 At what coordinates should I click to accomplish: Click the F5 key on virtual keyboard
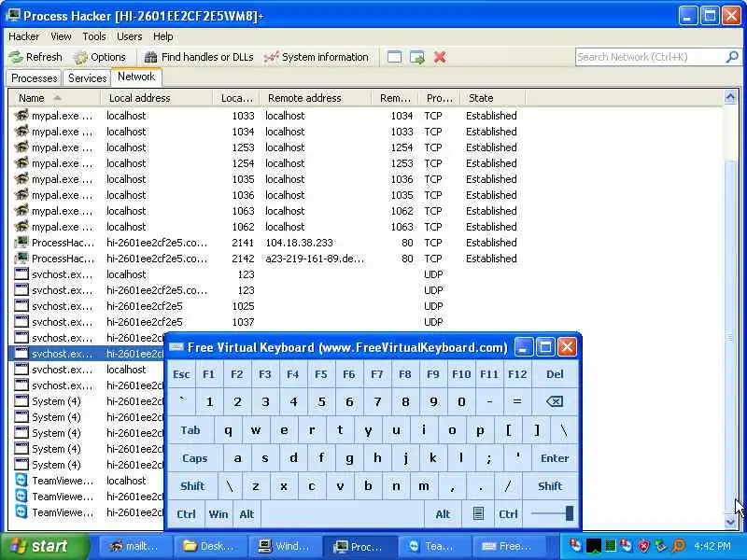[x=320, y=374]
